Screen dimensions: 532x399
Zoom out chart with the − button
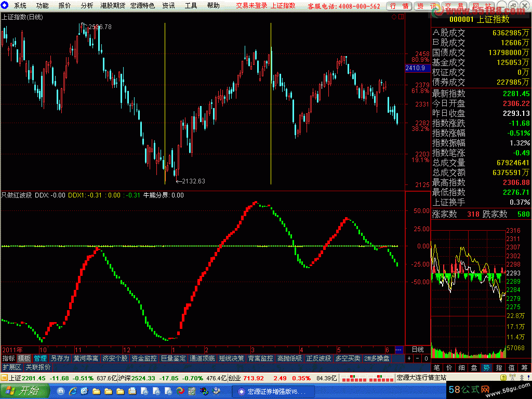pyautogui.click(x=418, y=358)
